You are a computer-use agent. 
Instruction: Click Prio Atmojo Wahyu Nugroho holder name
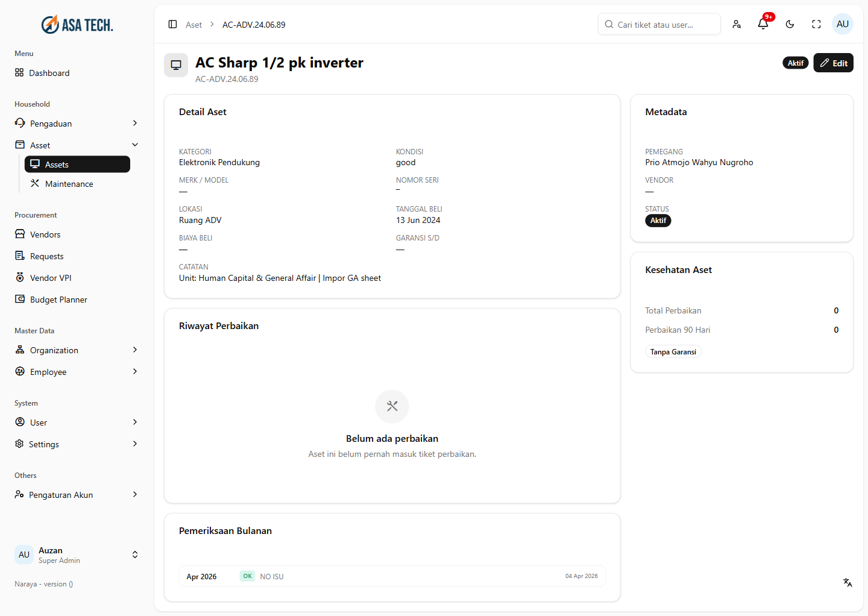click(x=699, y=162)
